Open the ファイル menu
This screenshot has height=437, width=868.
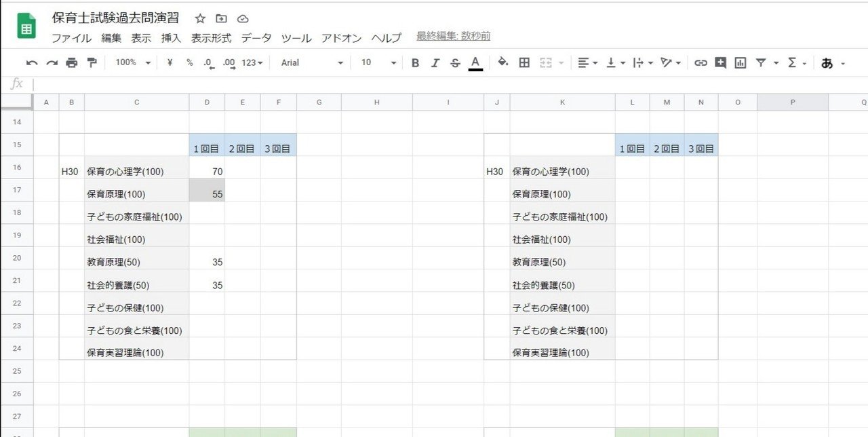72,38
